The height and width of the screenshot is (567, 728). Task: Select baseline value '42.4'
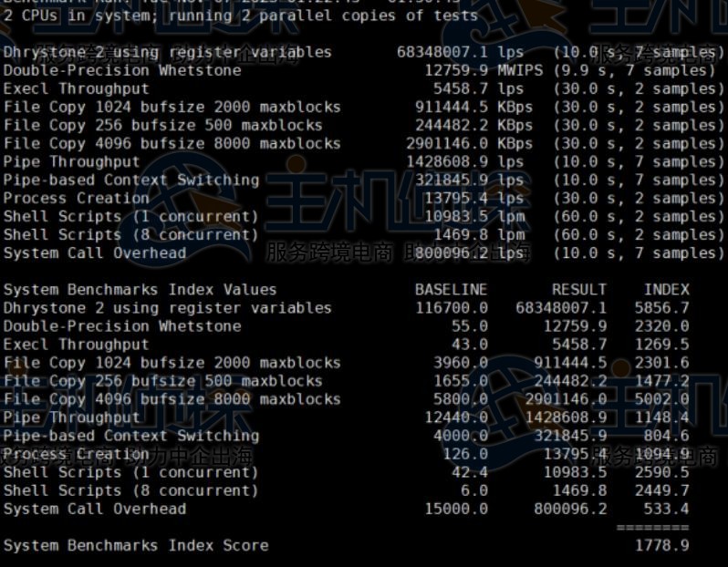pyautogui.click(x=470, y=472)
